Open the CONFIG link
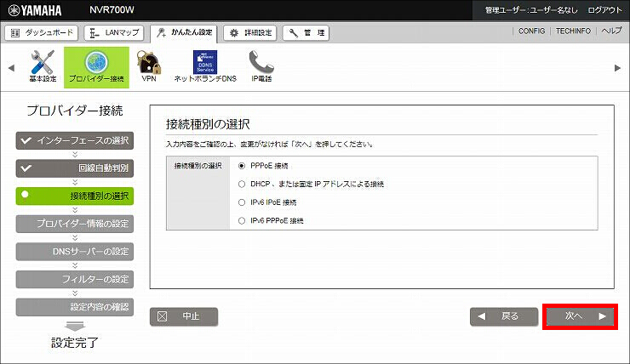 click(x=531, y=31)
